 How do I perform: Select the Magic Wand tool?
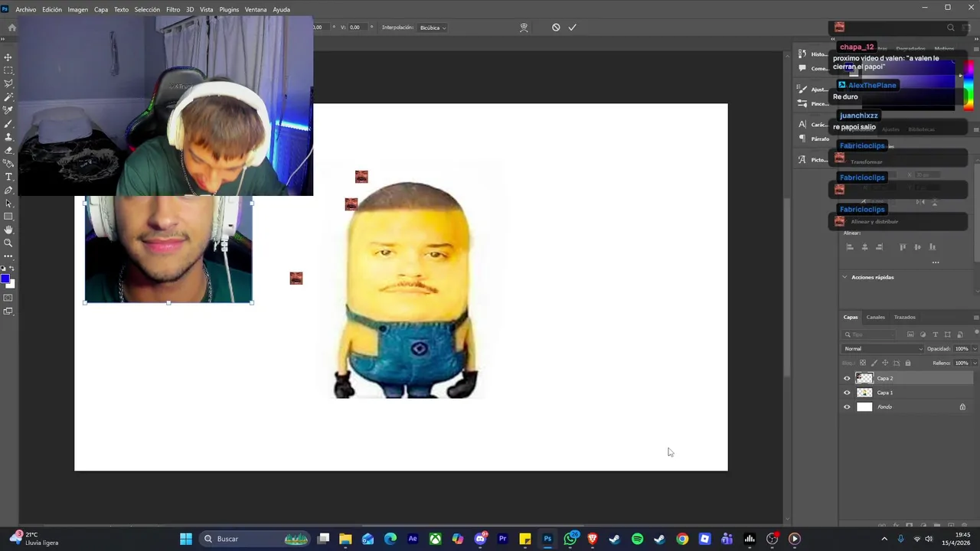pos(8,97)
